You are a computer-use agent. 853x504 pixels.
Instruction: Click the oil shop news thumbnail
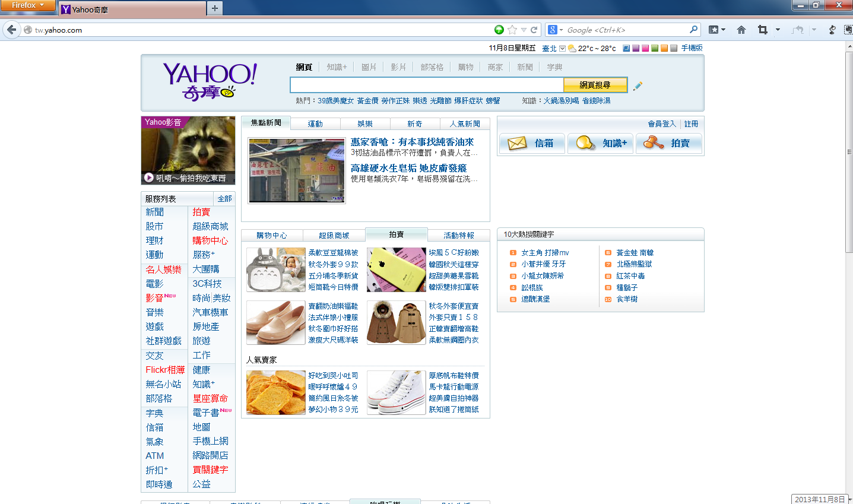point(297,171)
